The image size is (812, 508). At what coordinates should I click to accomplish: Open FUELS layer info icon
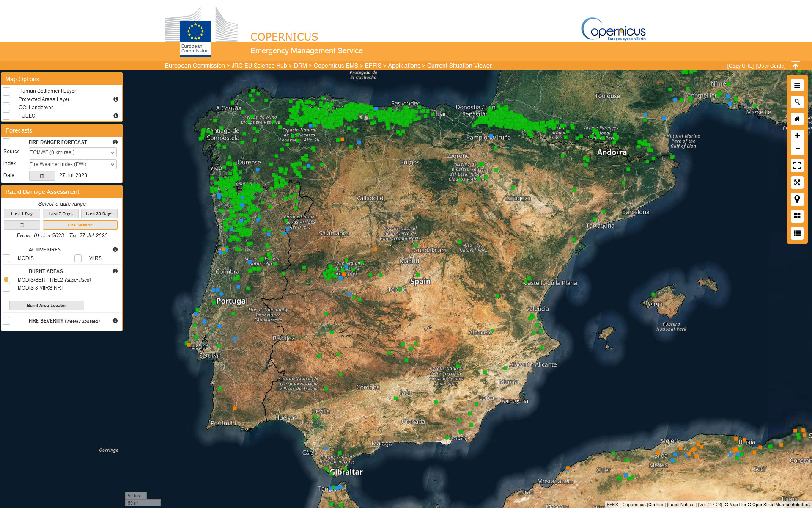click(x=115, y=116)
